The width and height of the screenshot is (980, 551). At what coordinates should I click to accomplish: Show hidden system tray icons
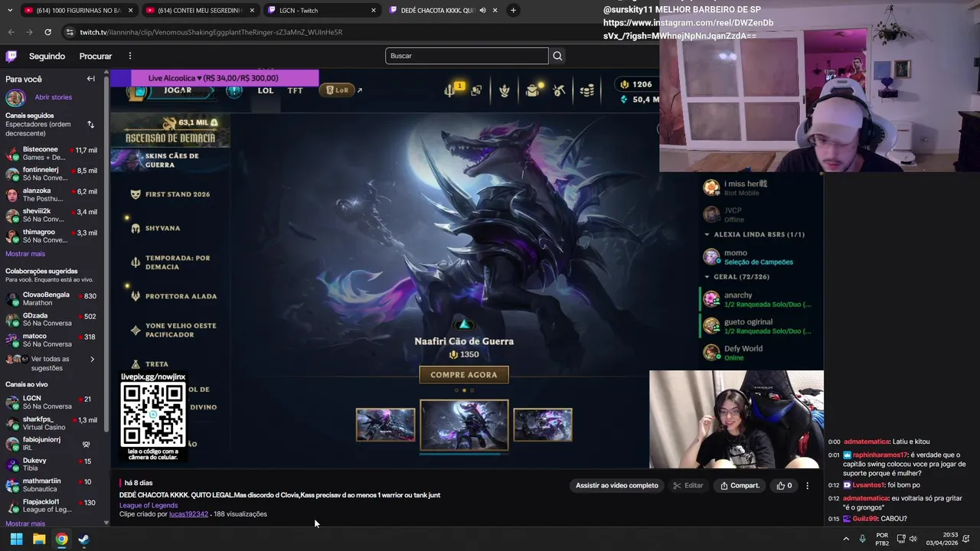(x=846, y=539)
